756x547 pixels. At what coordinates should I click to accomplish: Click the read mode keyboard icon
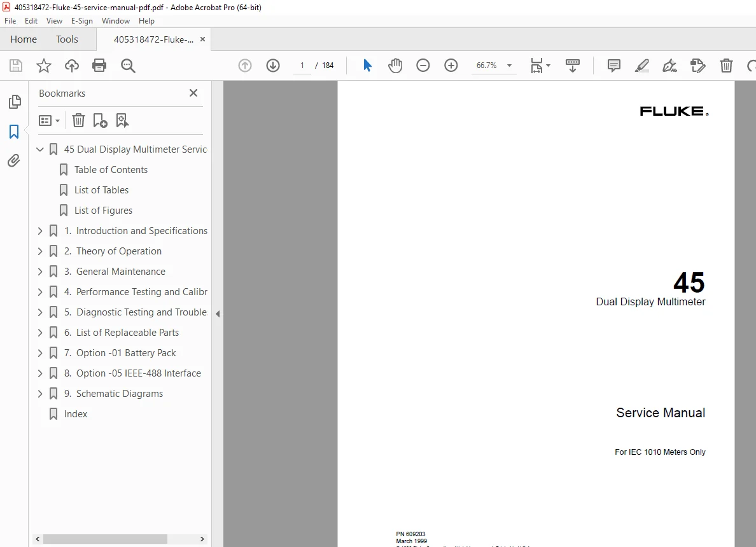tap(572, 66)
